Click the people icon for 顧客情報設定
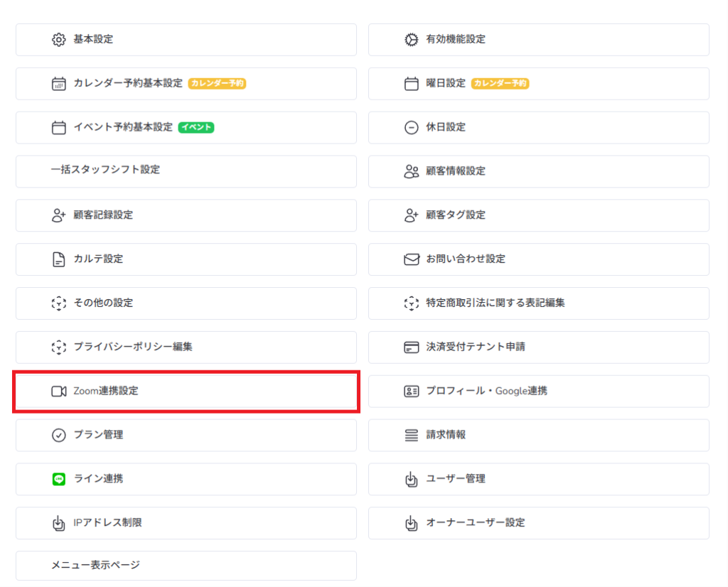The image size is (728, 587). [x=411, y=171]
